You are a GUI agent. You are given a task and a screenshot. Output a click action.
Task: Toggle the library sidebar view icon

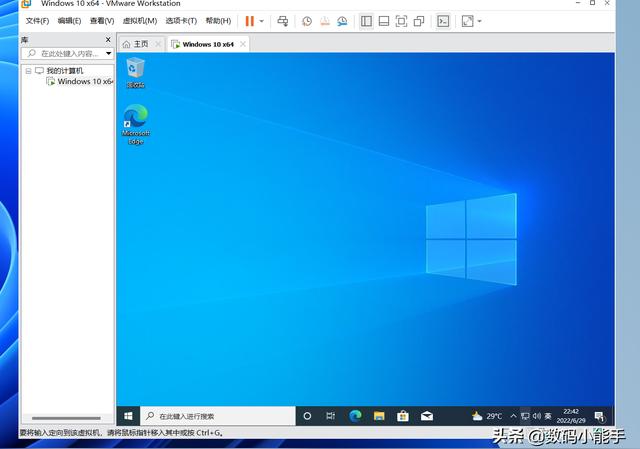coord(366,21)
